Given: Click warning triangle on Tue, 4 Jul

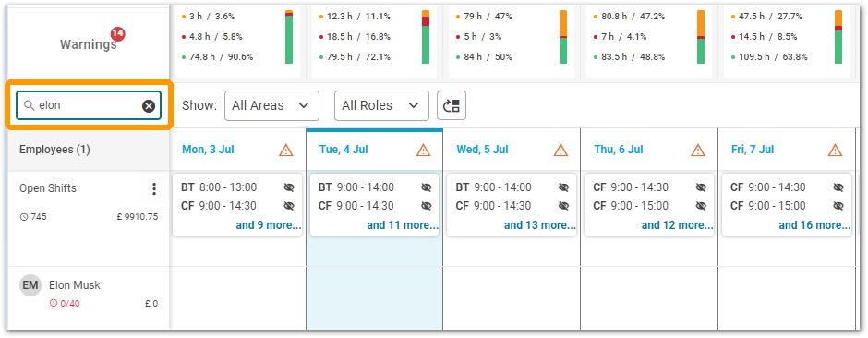Looking at the screenshot, I should (424, 150).
